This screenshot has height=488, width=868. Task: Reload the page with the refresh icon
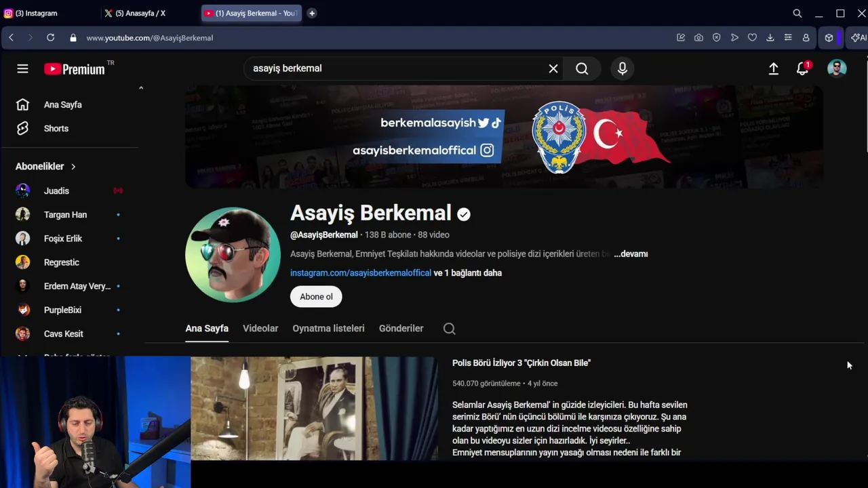tap(50, 38)
